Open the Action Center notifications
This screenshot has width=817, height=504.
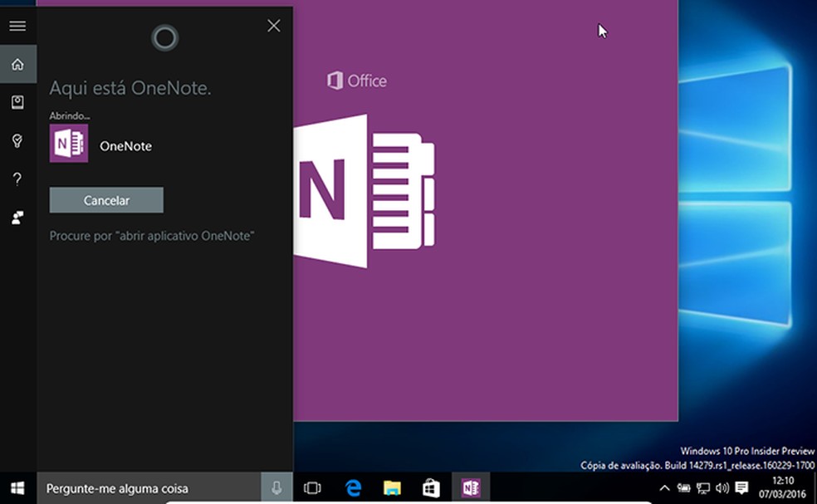(741, 488)
